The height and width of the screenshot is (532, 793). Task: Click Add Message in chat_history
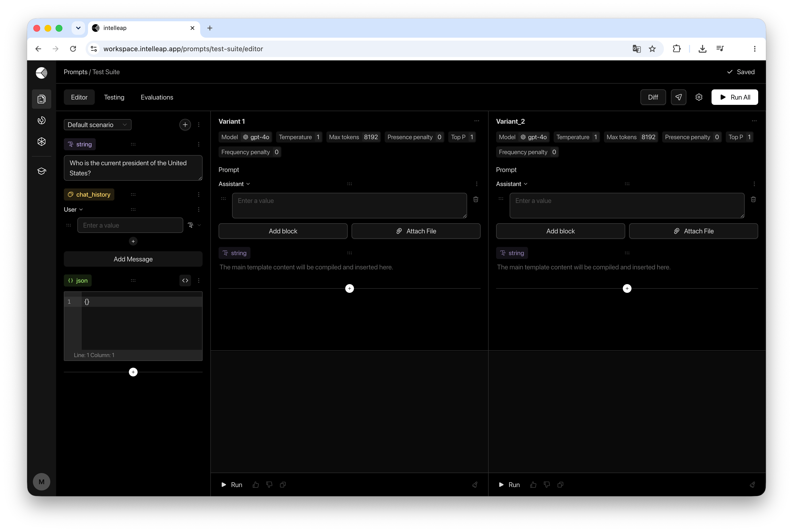click(133, 259)
